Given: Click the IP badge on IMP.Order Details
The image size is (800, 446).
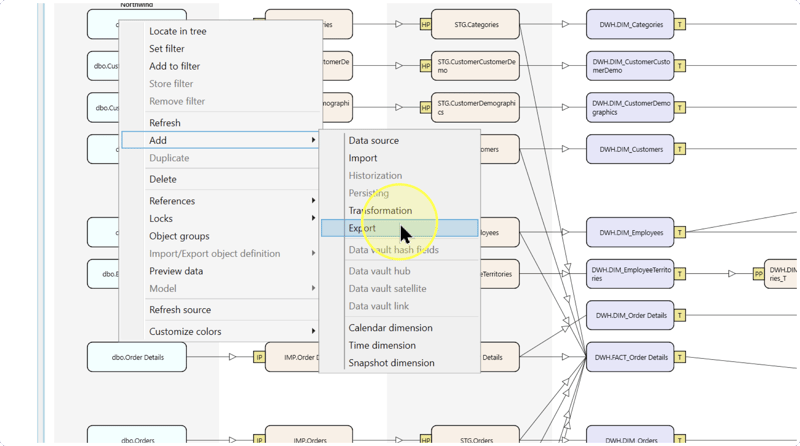Looking at the screenshot, I should click(x=259, y=357).
